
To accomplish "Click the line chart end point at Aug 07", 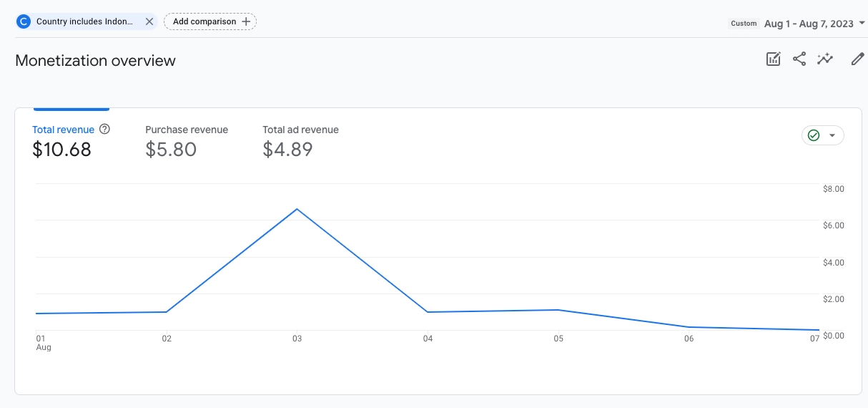I will 818,330.
